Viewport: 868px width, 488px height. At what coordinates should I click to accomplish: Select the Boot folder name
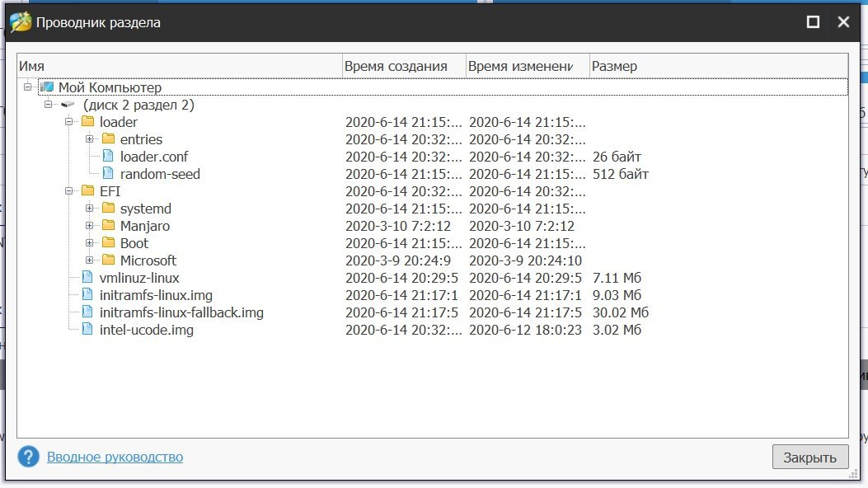pyautogui.click(x=134, y=243)
